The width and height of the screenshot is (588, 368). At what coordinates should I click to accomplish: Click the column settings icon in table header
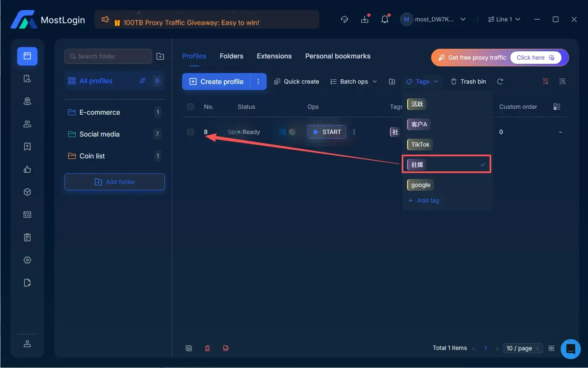[x=556, y=107]
